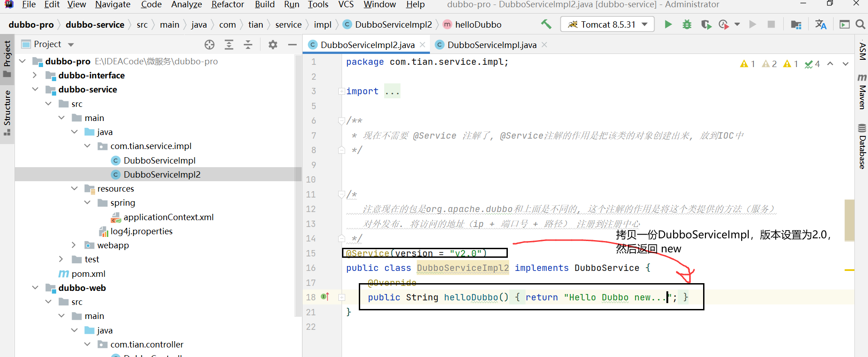Open log4j.properties file
The width and height of the screenshot is (868, 357).
pyautogui.click(x=141, y=231)
